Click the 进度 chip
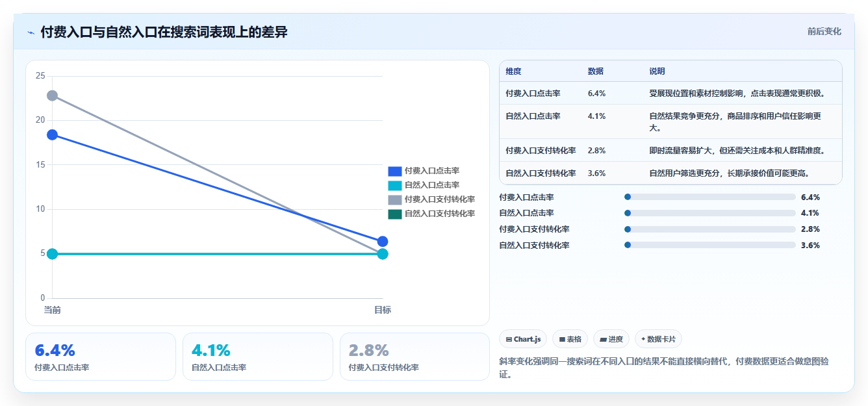 click(611, 339)
